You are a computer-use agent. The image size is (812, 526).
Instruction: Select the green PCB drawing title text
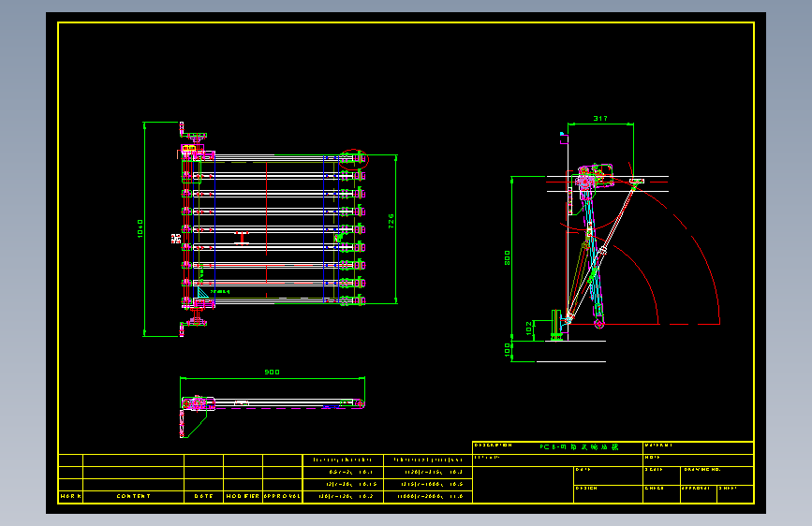[579, 446]
